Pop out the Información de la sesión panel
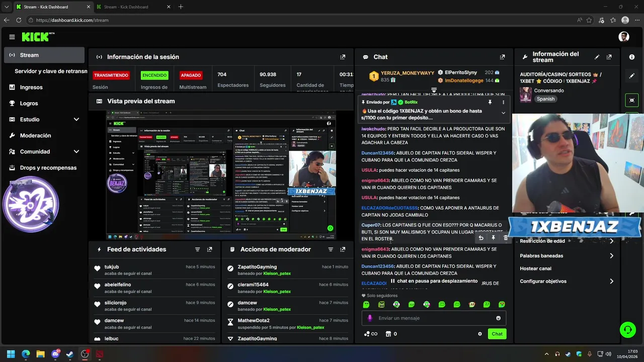The height and width of the screenshot is (362, 644). [343, 57]
